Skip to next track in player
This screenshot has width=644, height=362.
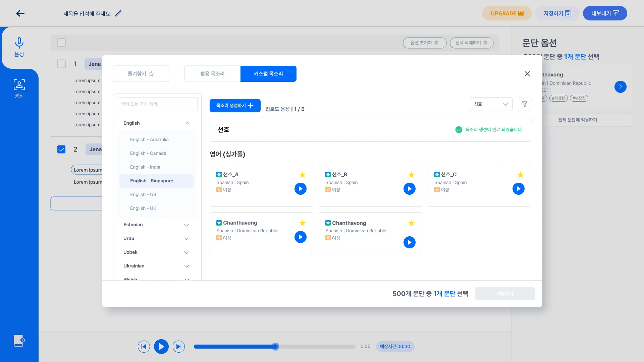(179, 347)
